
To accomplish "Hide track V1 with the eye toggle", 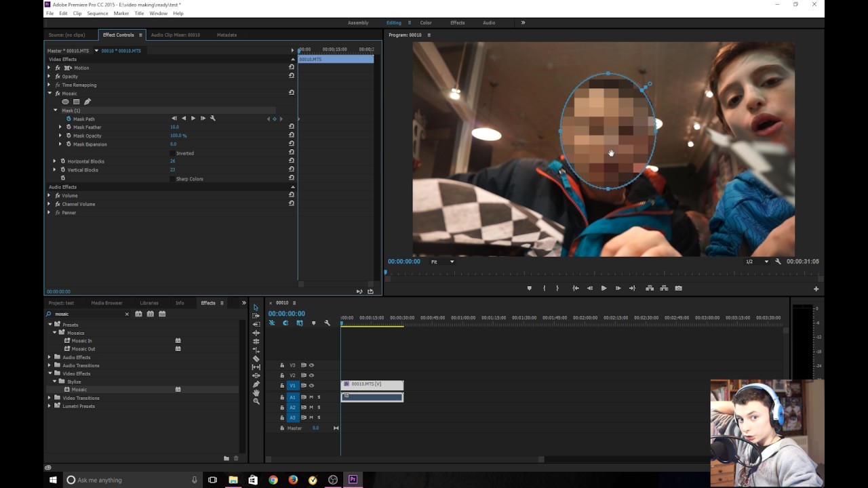I will (311, 386).
